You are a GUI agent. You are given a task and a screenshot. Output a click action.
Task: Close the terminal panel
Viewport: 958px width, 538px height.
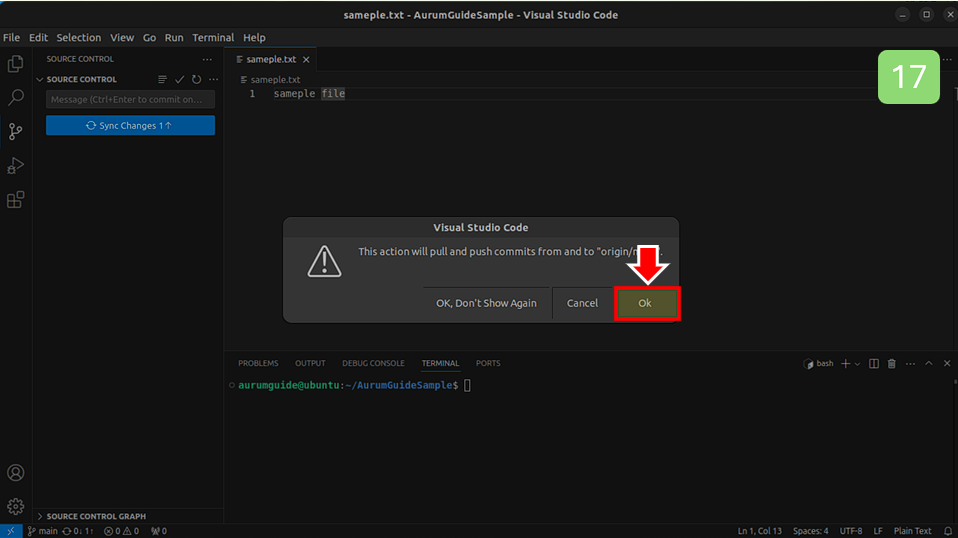point(947,363)
